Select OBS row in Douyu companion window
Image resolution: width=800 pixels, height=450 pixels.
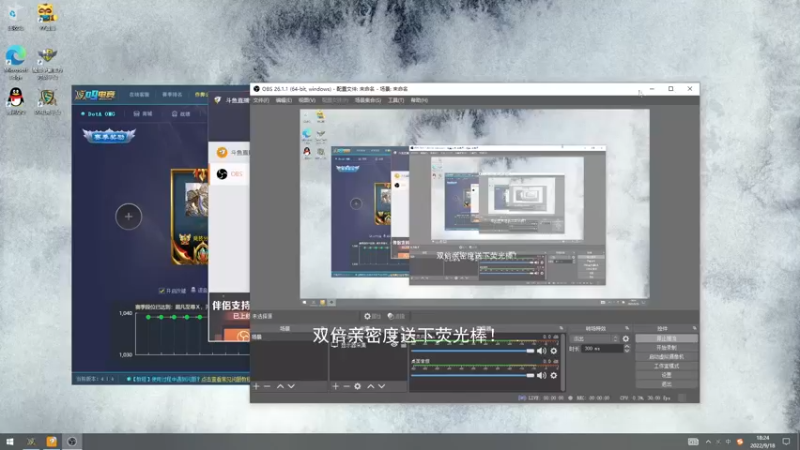click(230, 174)
